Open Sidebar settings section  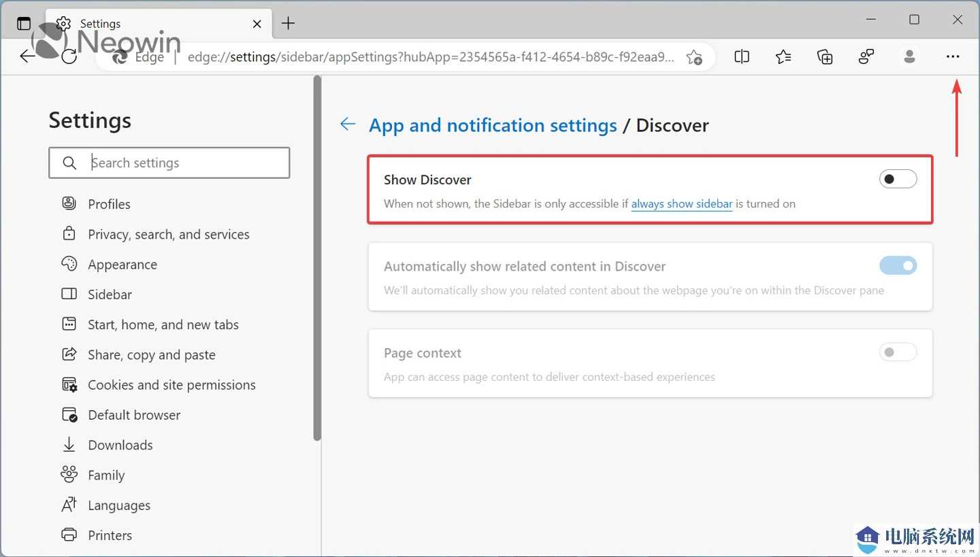pyautogui.click(x=110, y=294)
